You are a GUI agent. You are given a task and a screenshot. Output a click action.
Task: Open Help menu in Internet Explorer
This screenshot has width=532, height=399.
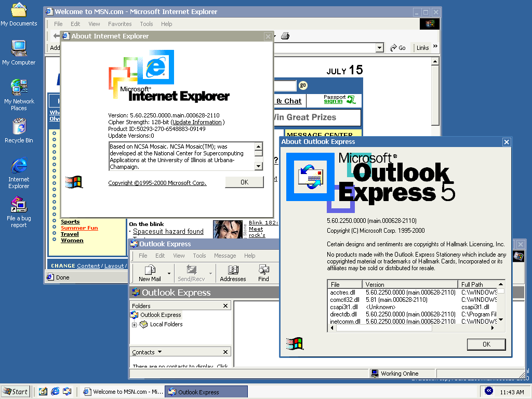tap(166, 24)
